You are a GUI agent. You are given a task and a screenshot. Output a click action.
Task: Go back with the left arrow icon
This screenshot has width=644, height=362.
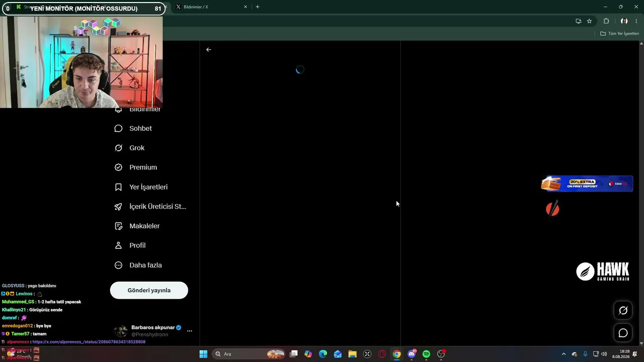209,50
